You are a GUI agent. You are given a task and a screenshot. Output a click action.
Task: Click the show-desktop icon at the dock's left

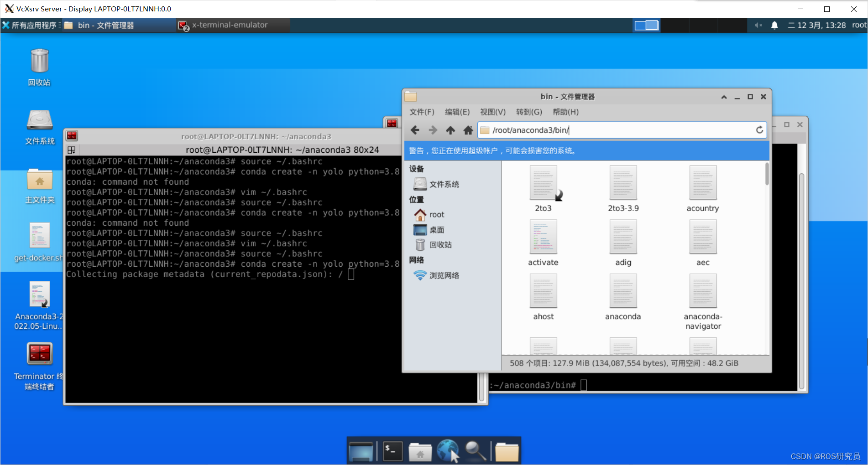click(x=362, y=450)
